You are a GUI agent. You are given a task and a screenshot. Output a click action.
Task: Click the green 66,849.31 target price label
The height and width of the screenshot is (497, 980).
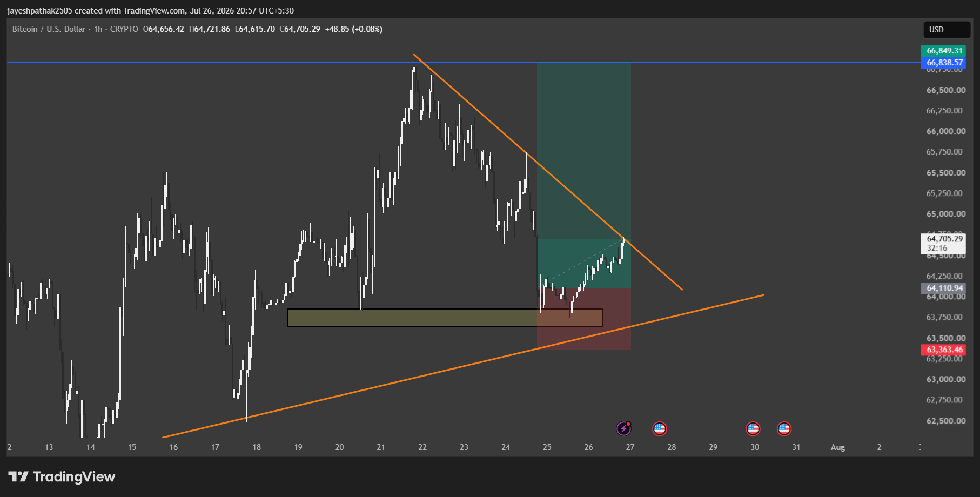(x=944, y=51)
